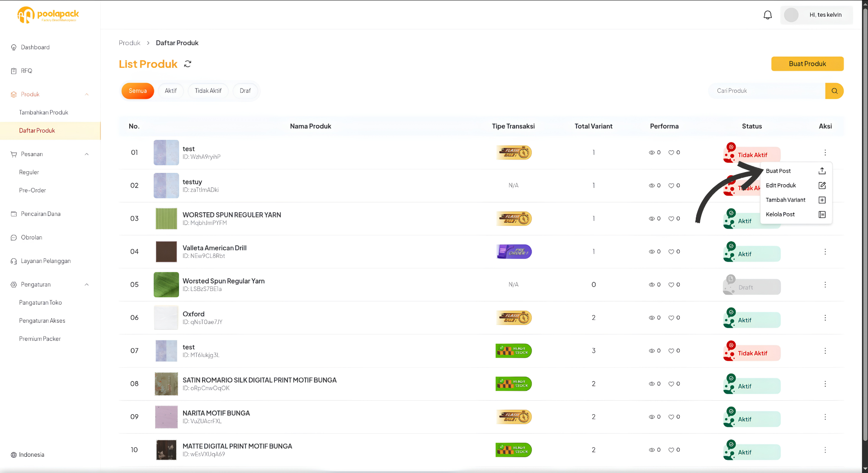Refresh the List Produk table
The width and height of the screenshot is (868, 473).
tap(188, 64)
